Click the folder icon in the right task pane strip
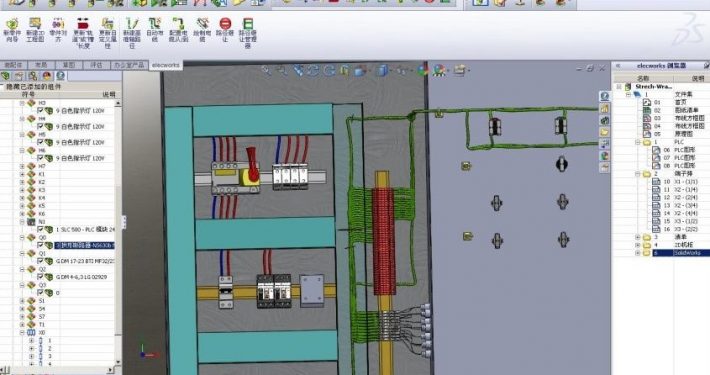The width and height of the screenshot is (710, 375). (604, 132)
